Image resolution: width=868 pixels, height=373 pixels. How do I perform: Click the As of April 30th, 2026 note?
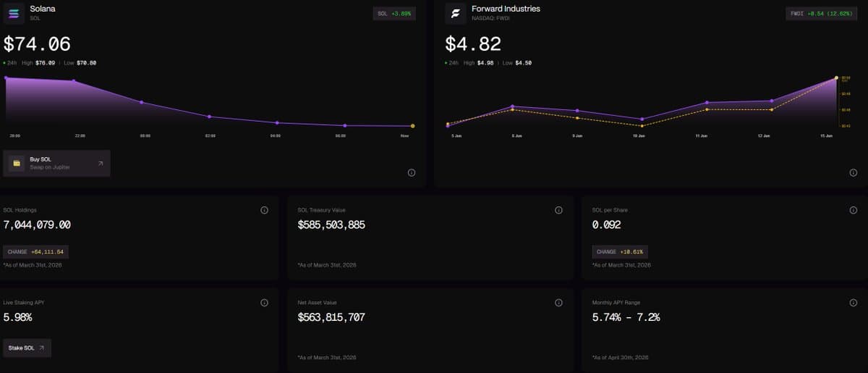[621, 358]
